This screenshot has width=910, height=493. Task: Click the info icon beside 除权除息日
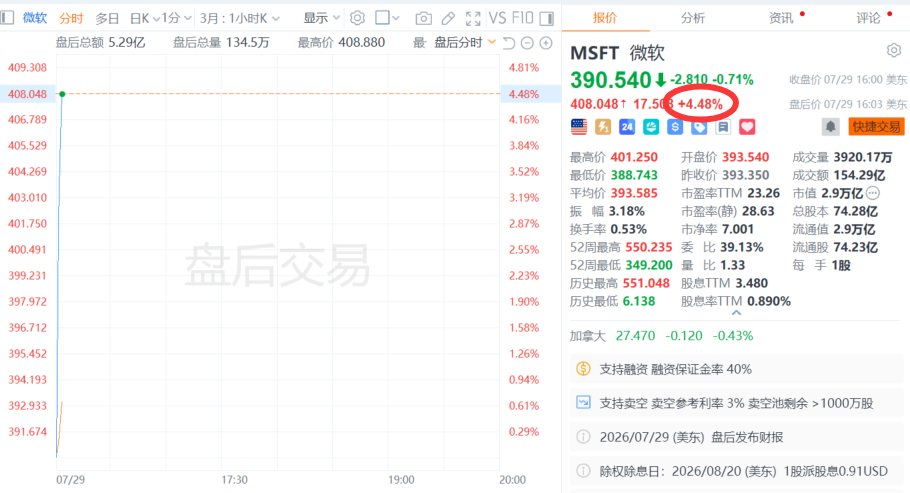click(583, 471)
